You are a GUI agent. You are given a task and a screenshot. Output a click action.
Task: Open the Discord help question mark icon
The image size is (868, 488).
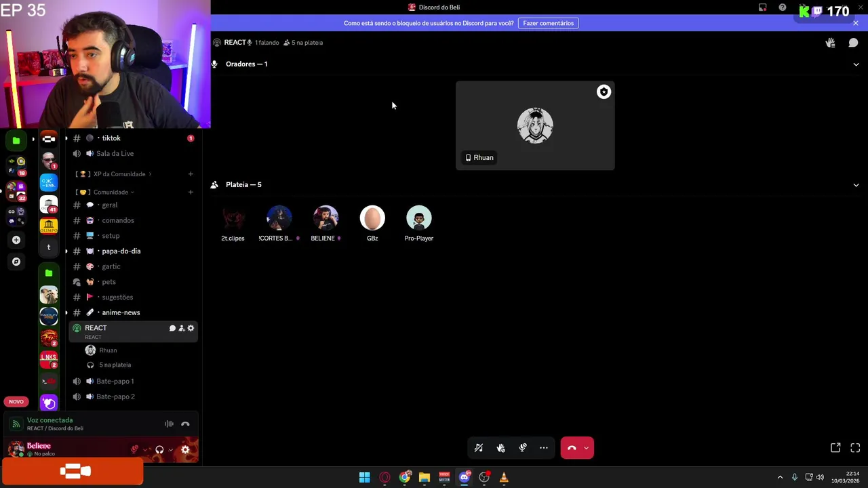click(x=783, y=7)
